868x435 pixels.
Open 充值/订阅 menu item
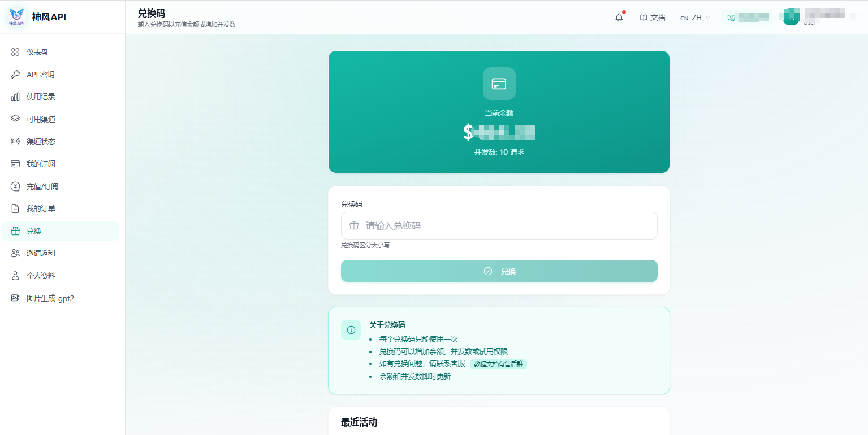click(61, 186)
